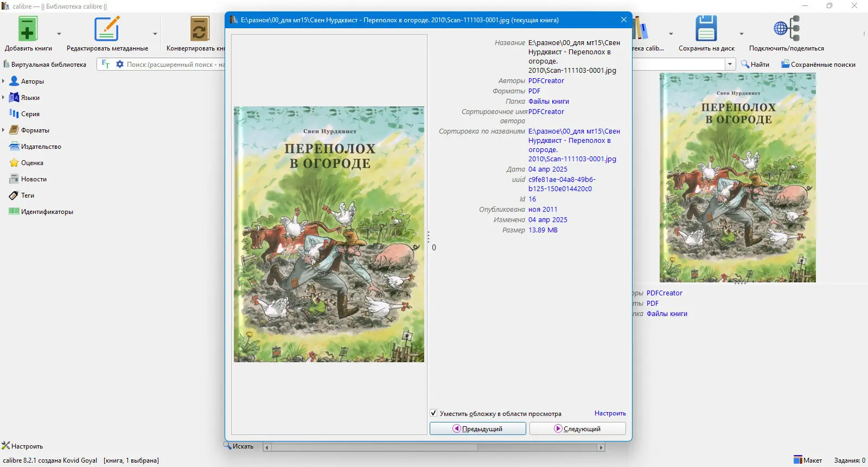The height and width of the screenshot is (467, 868).
Task: Select Новости in the tag browser
Action: (34, 179)
